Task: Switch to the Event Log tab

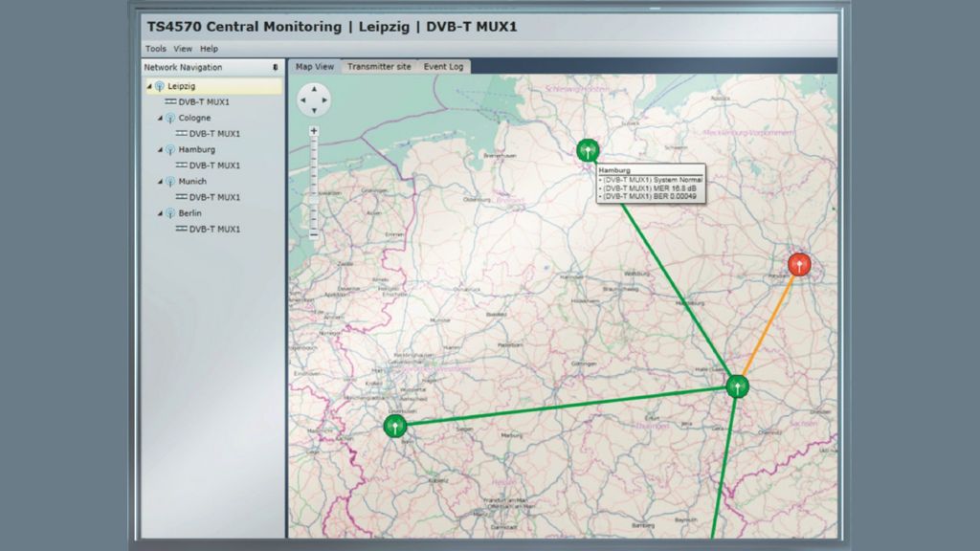Action: click(443, 67)
